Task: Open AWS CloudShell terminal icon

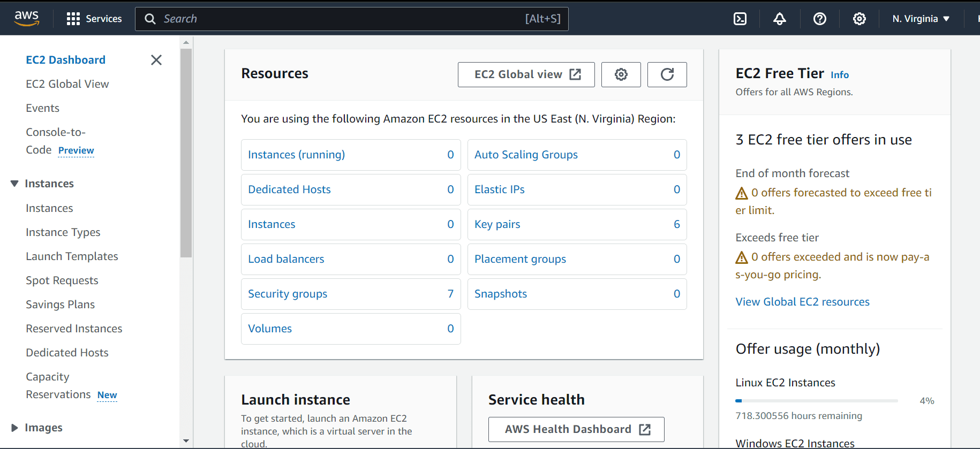Action: tap(740, 19)
